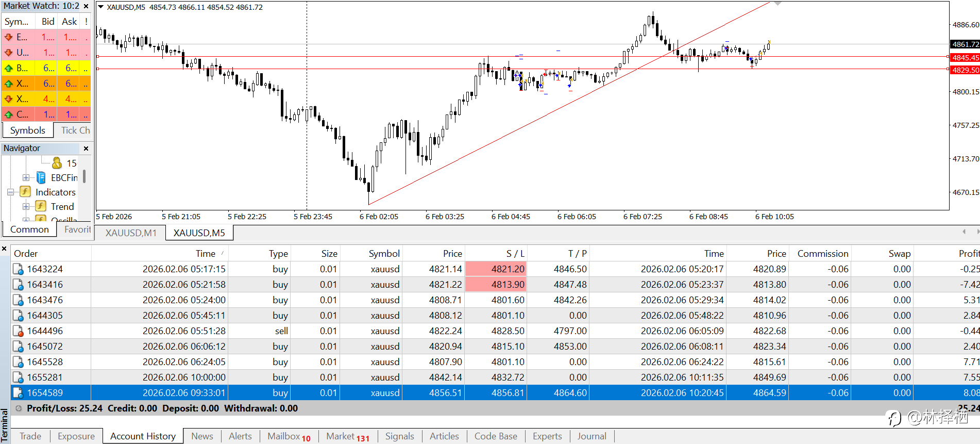Open the Journal tab
980x444 pixels.
pyautogui.click(x=592, y=436)
